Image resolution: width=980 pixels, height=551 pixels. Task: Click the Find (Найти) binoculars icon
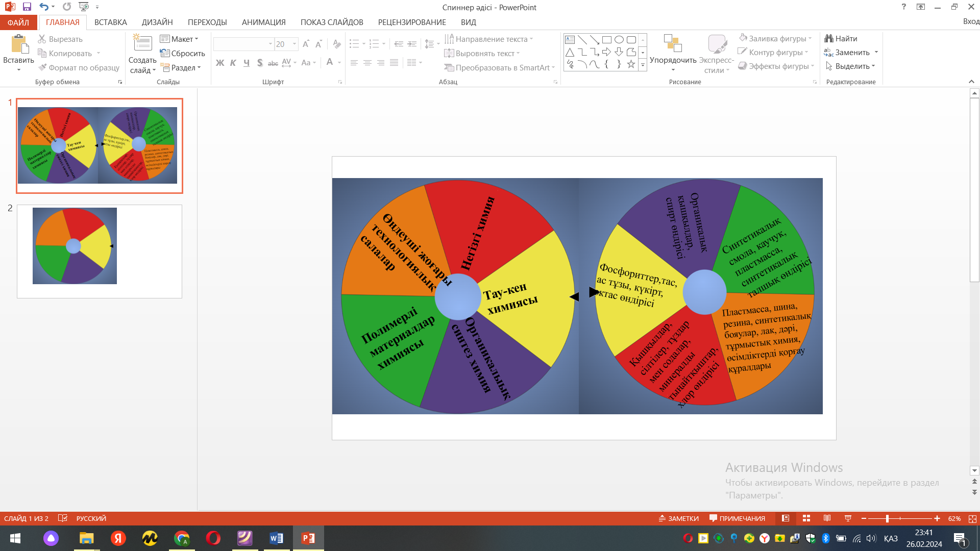[x=829, y=39]
